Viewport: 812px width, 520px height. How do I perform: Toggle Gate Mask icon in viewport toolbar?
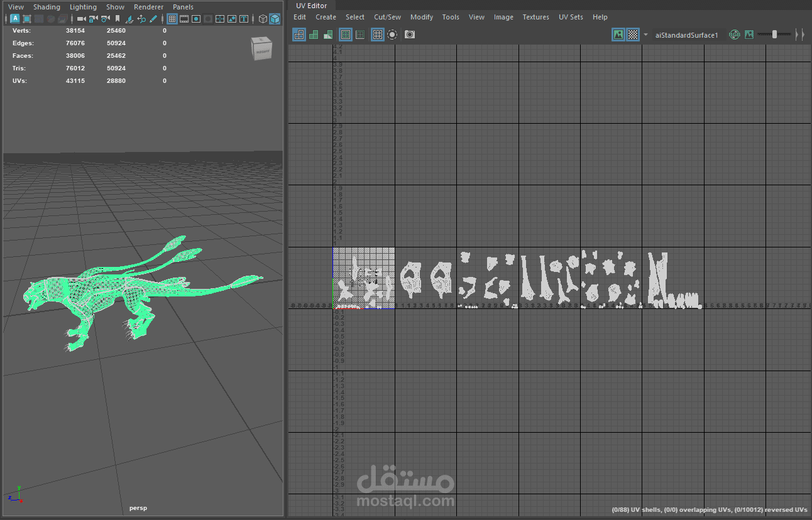coord(207,19)
